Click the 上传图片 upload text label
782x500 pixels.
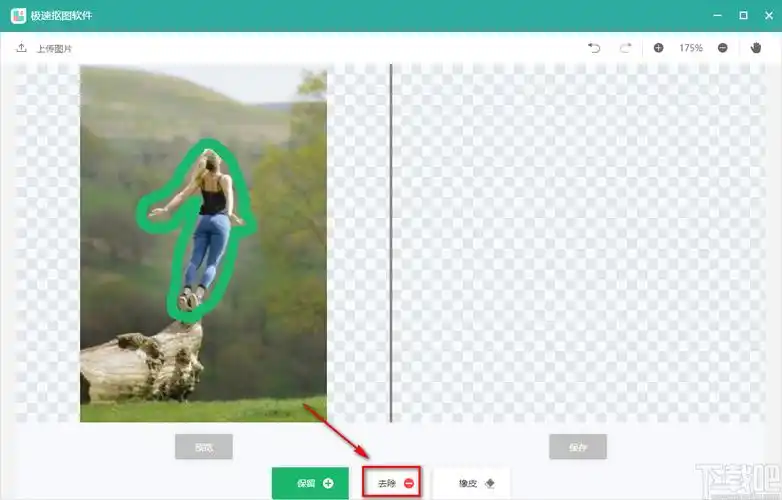click(54, 48)
